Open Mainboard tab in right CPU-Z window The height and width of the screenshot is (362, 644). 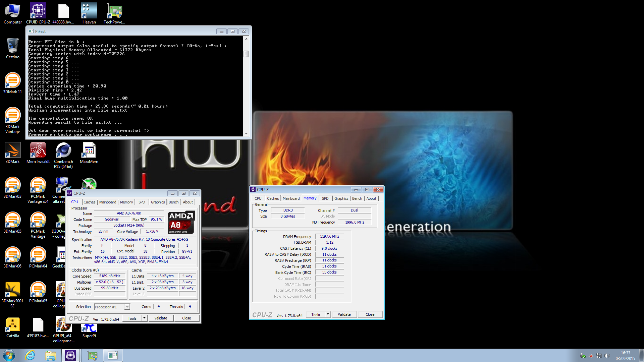click(291, 198)
